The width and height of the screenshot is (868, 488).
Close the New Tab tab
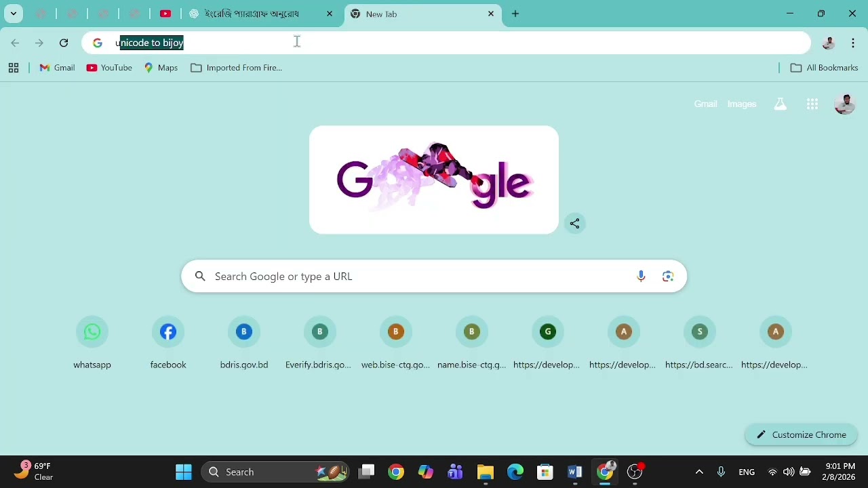click(x=492, y=14)
